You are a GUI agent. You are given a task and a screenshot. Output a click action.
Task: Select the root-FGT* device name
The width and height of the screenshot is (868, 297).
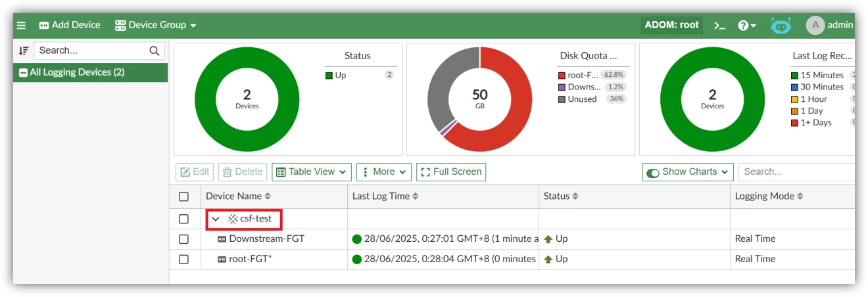pyautogui.click(x=251, y=260)
